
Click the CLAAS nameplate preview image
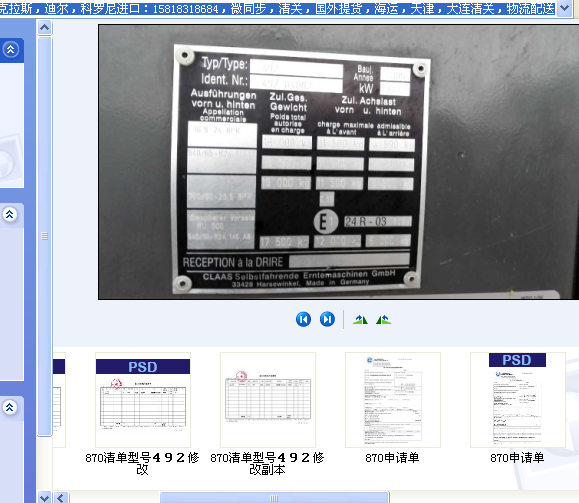pos(338,162)
